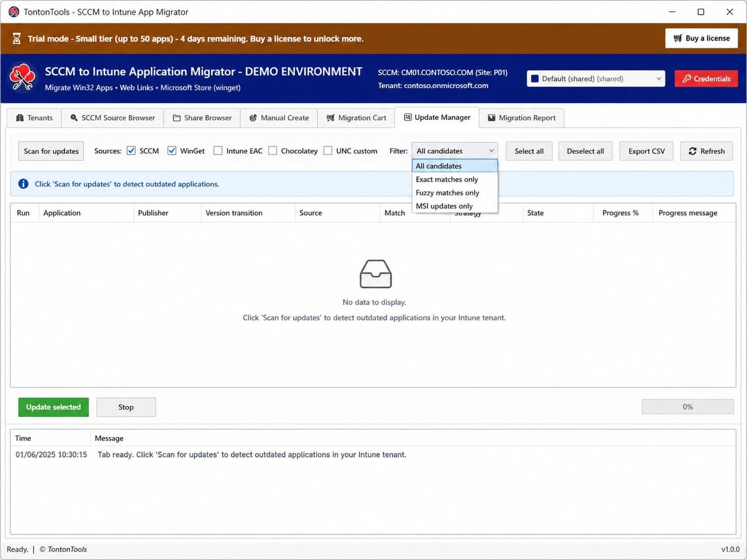The width and height of the screenshot is (747, 560).
Task: Click the Progress message column header
Action: [x=694, y=213]
